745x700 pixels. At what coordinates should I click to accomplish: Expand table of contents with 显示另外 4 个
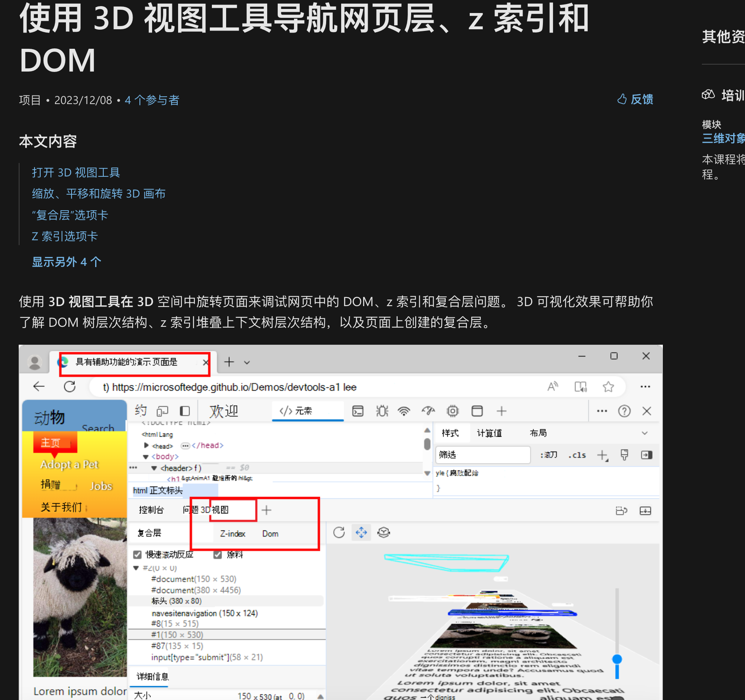pos(67,262)
